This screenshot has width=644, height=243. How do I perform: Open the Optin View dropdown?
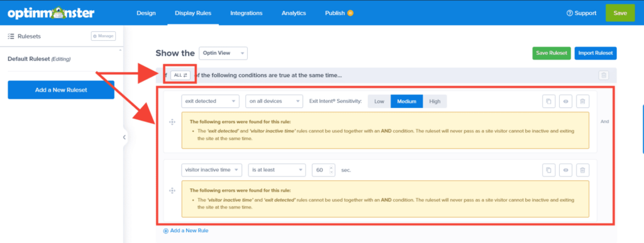pos(223,53)
